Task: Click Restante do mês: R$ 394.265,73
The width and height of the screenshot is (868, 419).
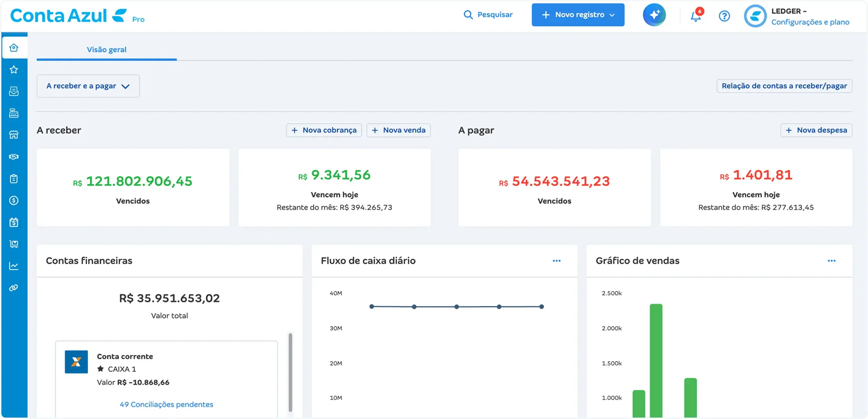Action: (335, 207)
